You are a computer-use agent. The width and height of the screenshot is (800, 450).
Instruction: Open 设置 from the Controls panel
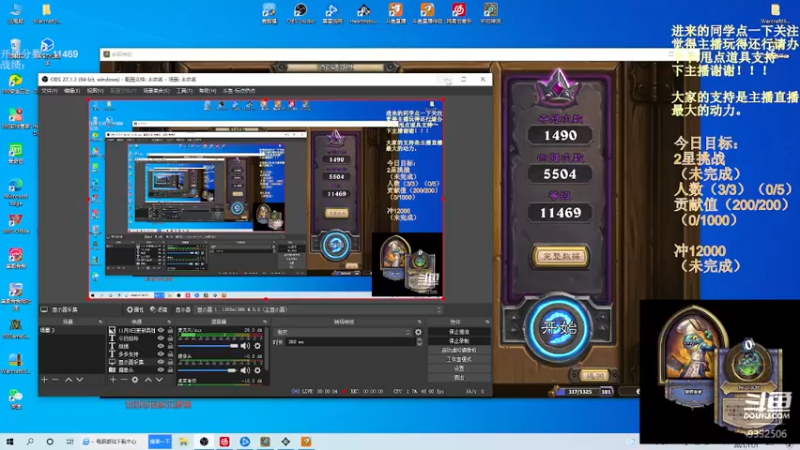point(459,368)
